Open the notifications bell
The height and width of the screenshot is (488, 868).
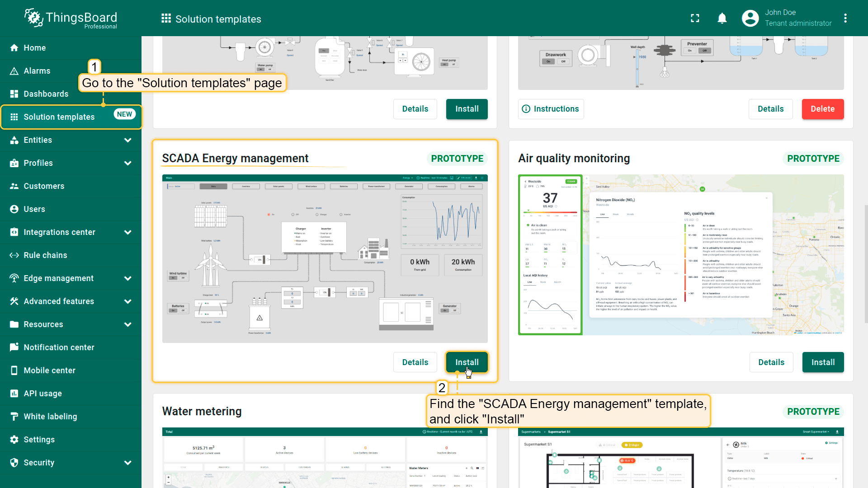point(722,18)
